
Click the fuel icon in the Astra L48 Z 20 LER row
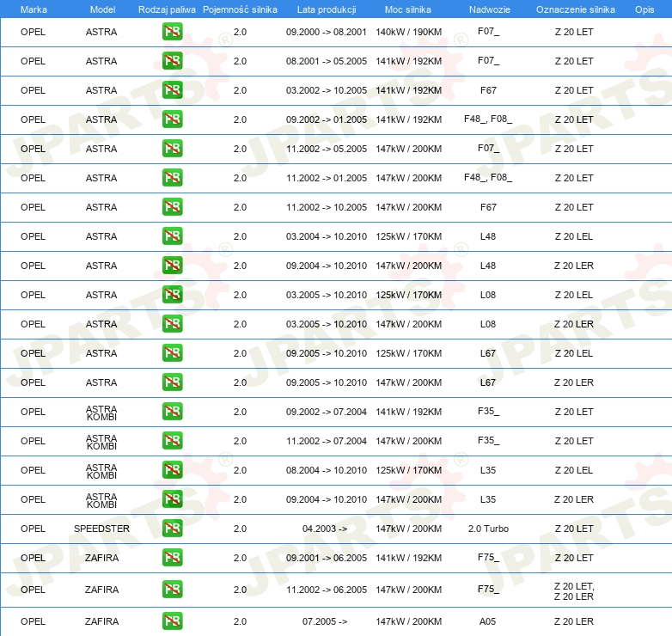coord(172,266)
